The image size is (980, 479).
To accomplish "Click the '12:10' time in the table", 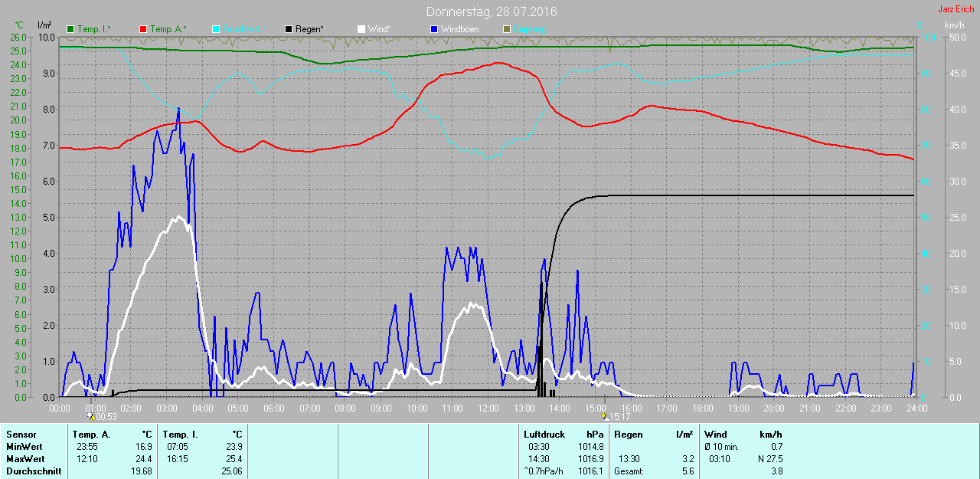I will click(x=87, y=459).
